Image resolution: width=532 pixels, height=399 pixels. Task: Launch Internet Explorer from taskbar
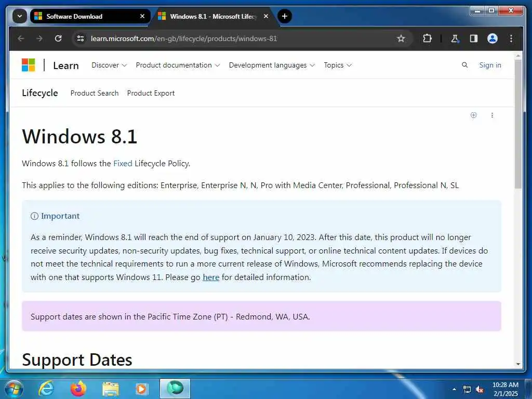(x=46, y=389)
